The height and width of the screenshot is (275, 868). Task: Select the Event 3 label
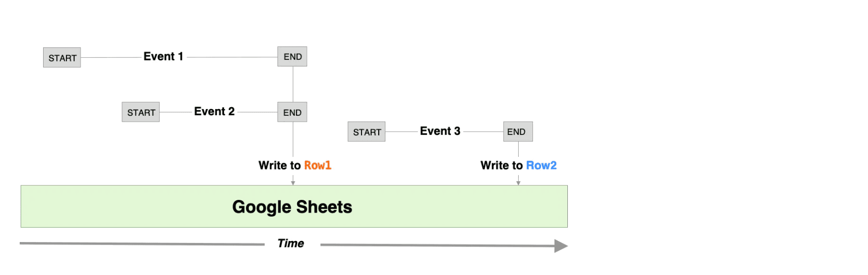point(440,131)
